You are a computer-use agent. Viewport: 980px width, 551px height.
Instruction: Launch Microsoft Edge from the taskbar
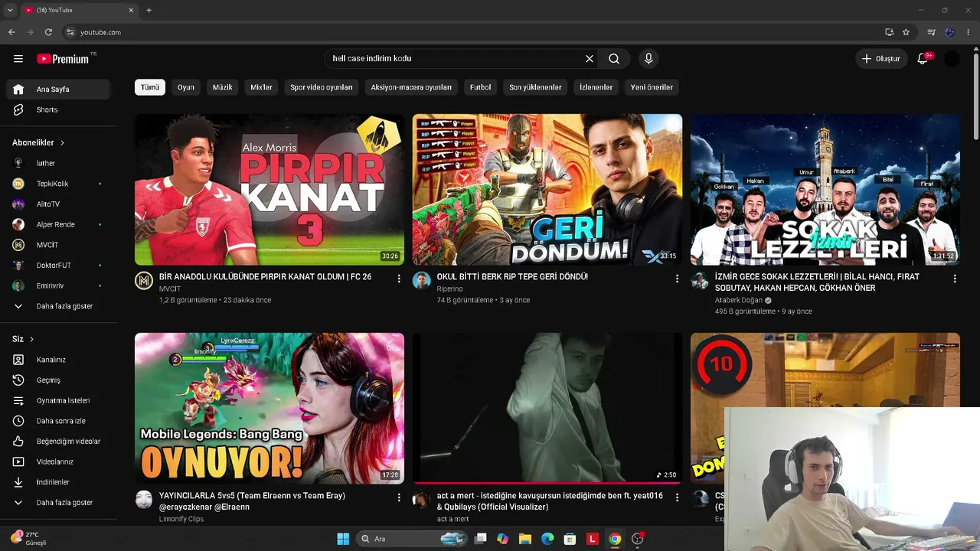click(x=547, y=539)
